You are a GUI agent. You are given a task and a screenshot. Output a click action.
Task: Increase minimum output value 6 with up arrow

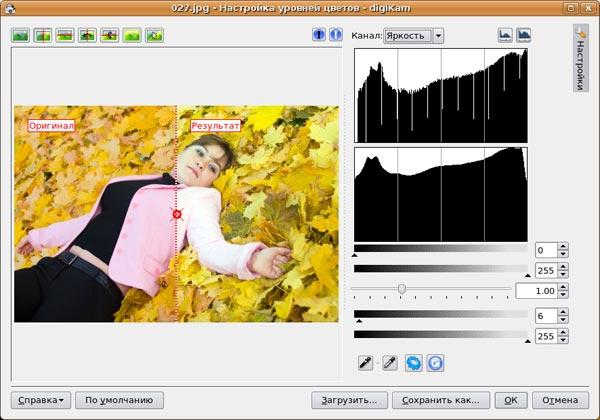563,313
